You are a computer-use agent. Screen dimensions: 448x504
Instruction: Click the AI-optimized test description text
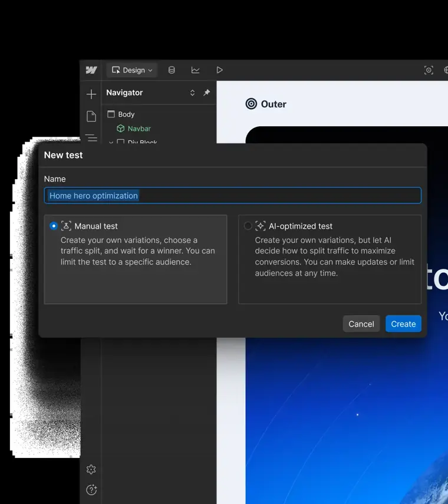click(x=335, y=256)
